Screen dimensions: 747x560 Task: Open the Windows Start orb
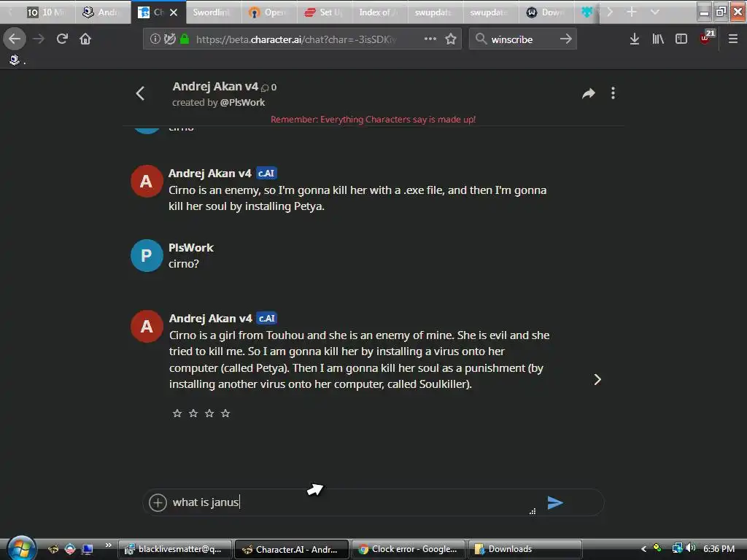(x=21, y=548)
